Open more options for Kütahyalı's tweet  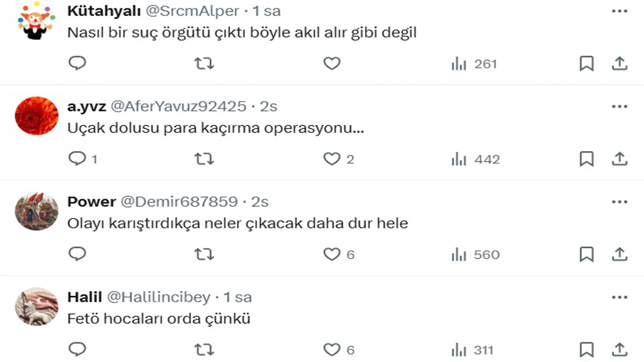pos(619,11)
